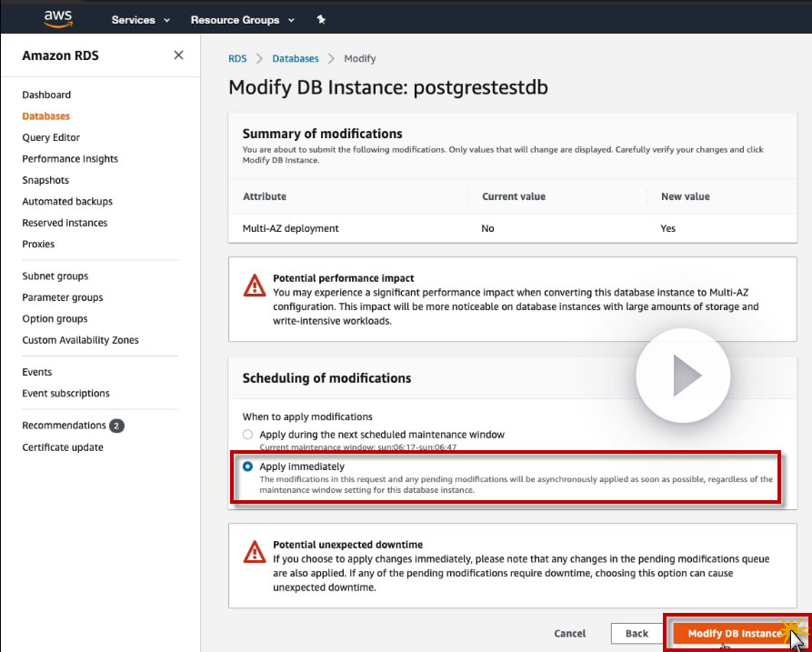Expand the Services dropdown menu
The image size is (812, 652).
[x=140, y=20]
